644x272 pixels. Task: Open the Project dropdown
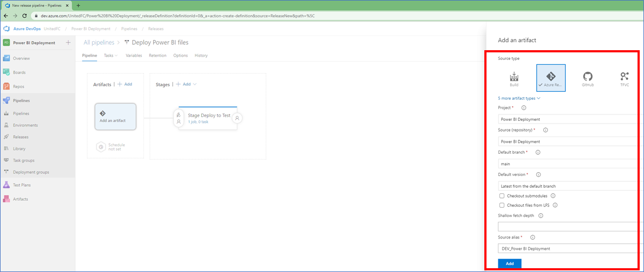click(571, 119)
